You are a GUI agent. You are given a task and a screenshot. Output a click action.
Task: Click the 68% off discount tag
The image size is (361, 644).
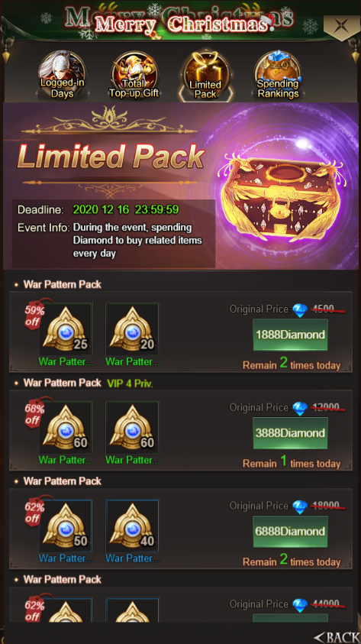click(x=35, y=413)
